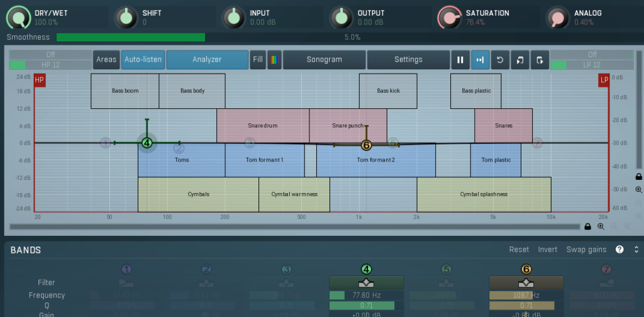The image size is (644, 317).
Task: Click band 1 low-shelf filter icon
Action: (126, 282)
